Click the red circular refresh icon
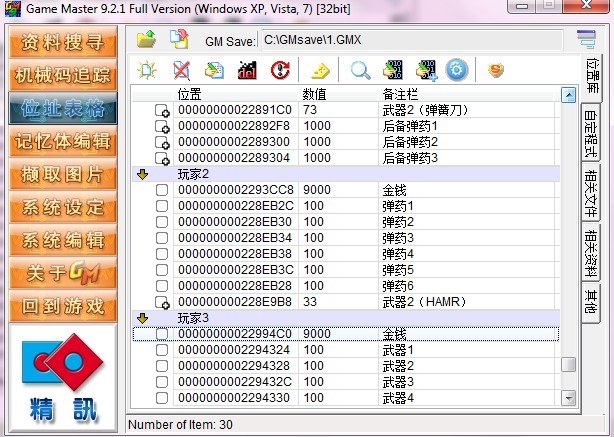Image resolution: width=614 pixels, height=437 pixels. (x=280, y=70)
